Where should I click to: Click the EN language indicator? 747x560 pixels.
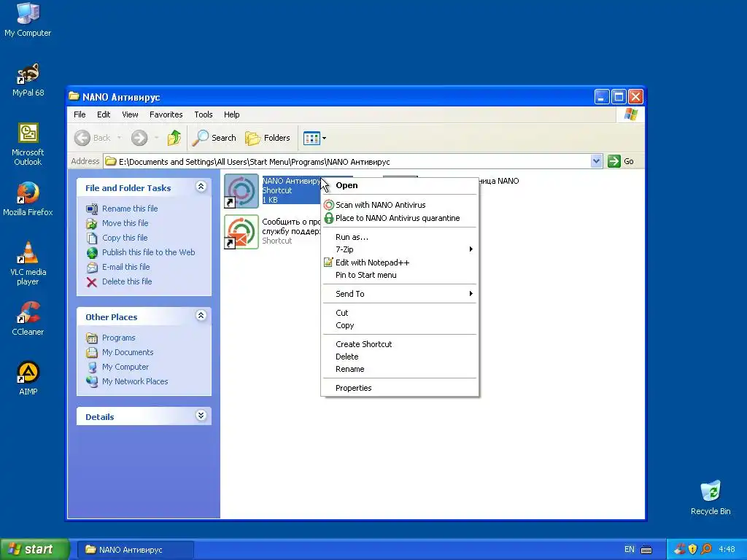coord(630,550)
